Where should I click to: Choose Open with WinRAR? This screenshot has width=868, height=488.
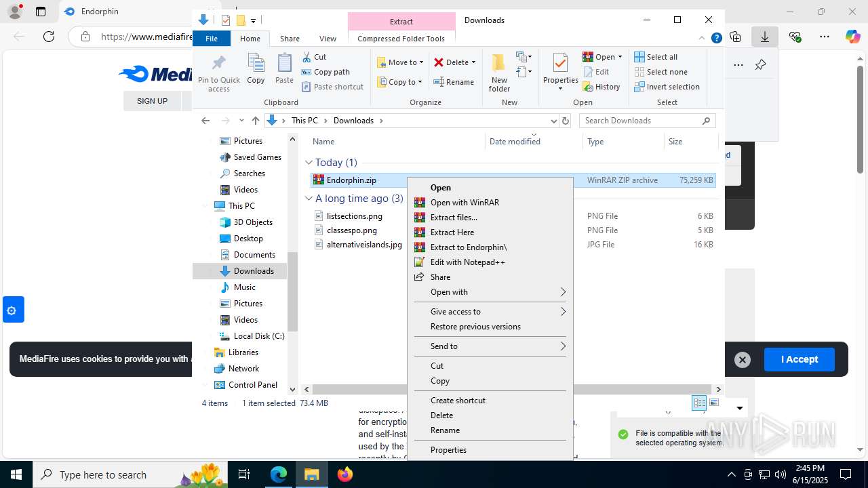[490, 203]
